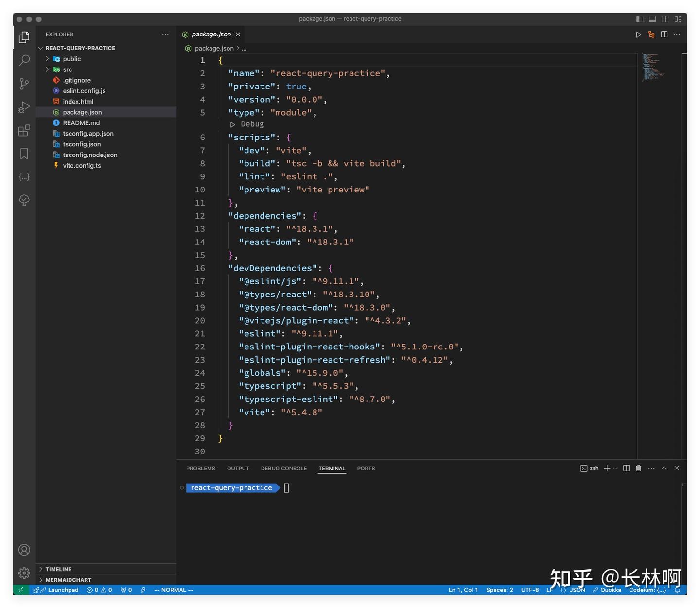This screenshot has height=608, width=700.
Task: Switch to the PROBLEMS tab
Action: click(200, 468)
